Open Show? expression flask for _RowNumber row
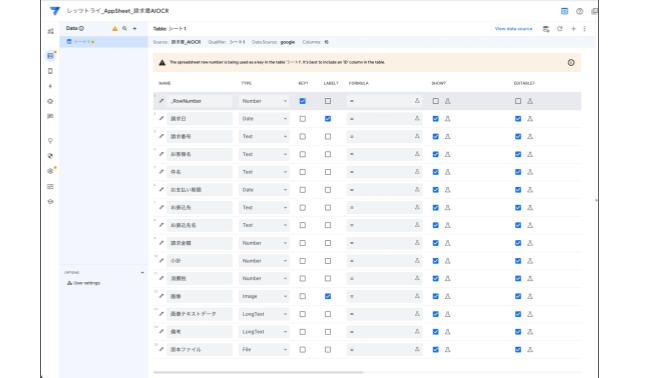672x378 pixels. pos(447,101)
